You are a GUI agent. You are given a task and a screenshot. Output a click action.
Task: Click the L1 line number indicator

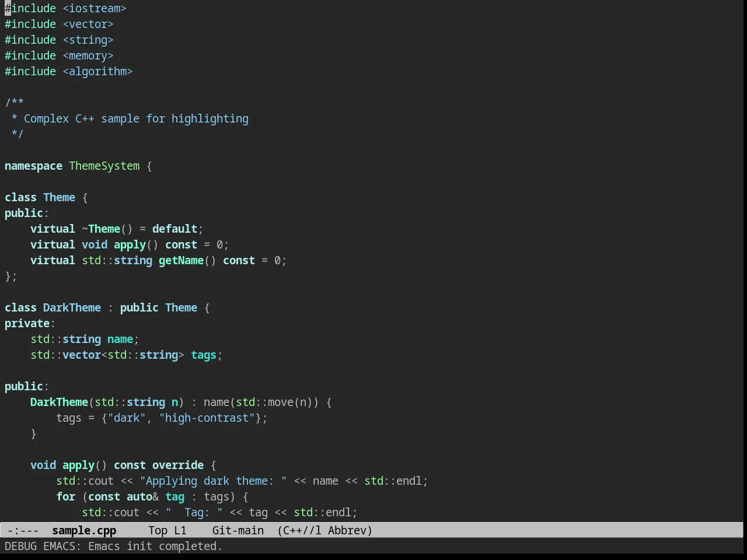pos(180,530)
